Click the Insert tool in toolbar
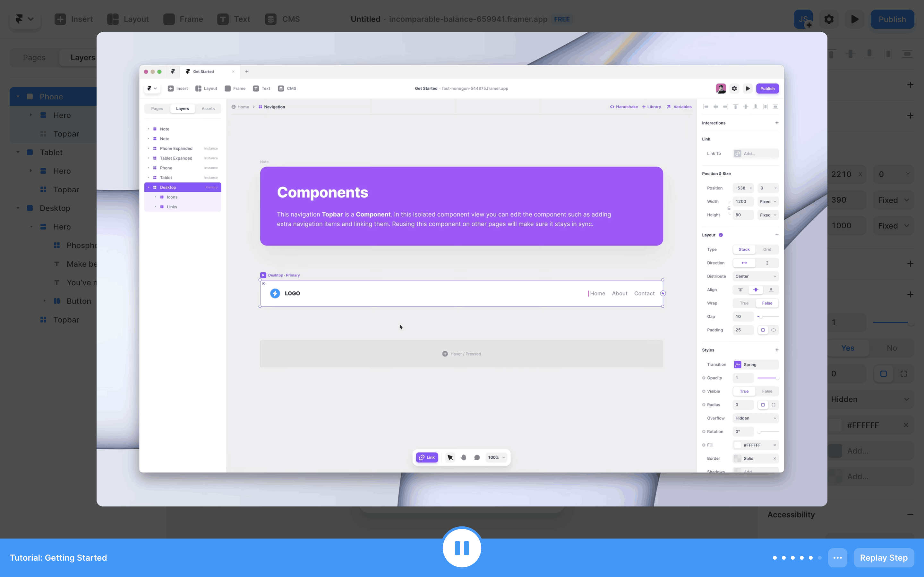The height and width of the screenshot is (577, 924). (74, 19)
